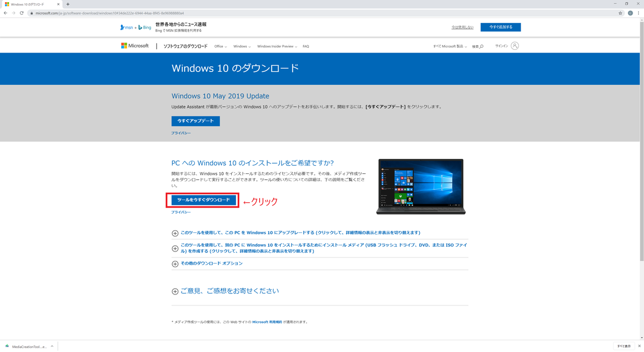Click the Microsoft logo in the header
644x352 pixels.
coord(135,46)
